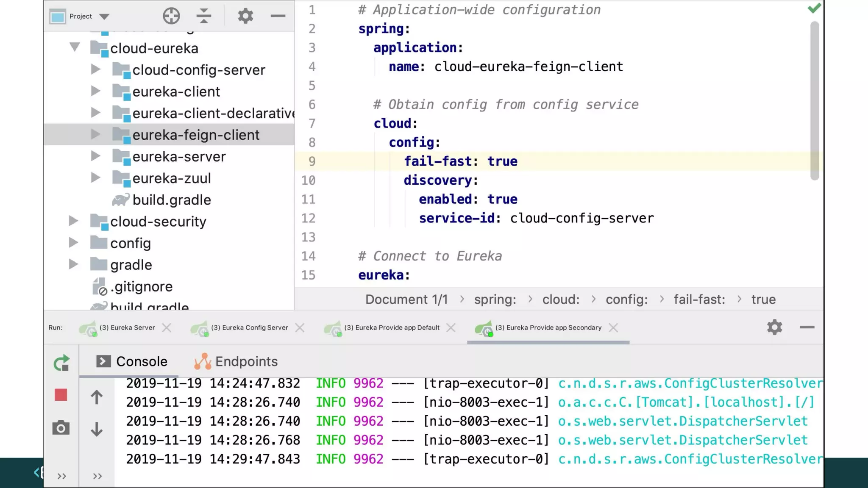Viewport: 868px width, 488px height.
Task: Click the down arrow in console toolbar
Action: 97,429
